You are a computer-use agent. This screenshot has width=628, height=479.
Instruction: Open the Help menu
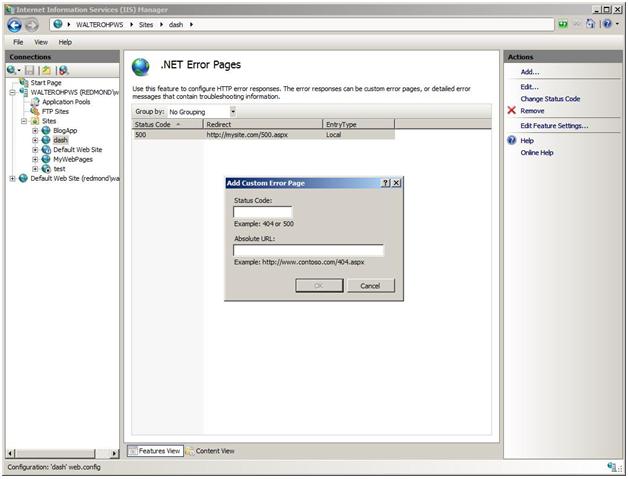(65, 42)
